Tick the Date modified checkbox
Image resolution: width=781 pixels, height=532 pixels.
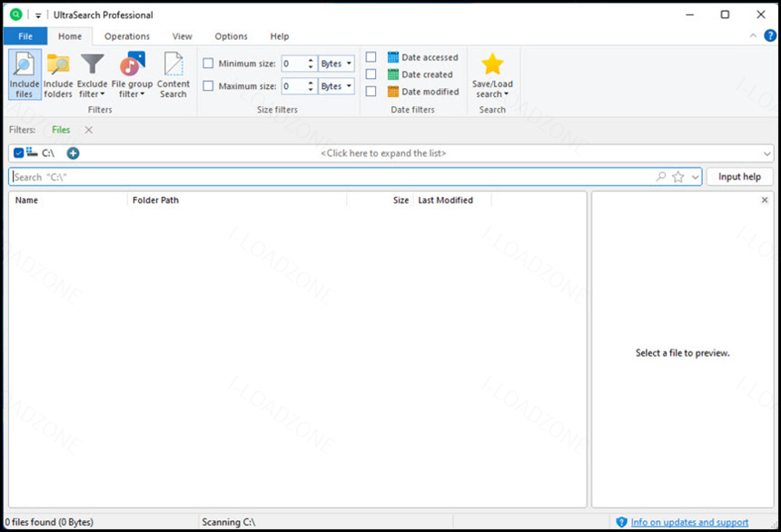click(x=371, y=91)
